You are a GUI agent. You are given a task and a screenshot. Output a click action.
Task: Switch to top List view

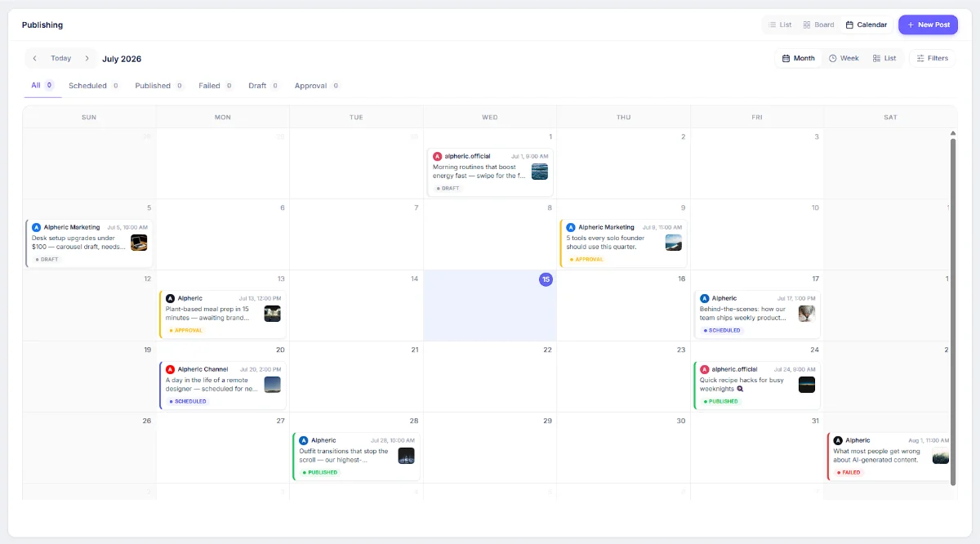pos(780,25)
